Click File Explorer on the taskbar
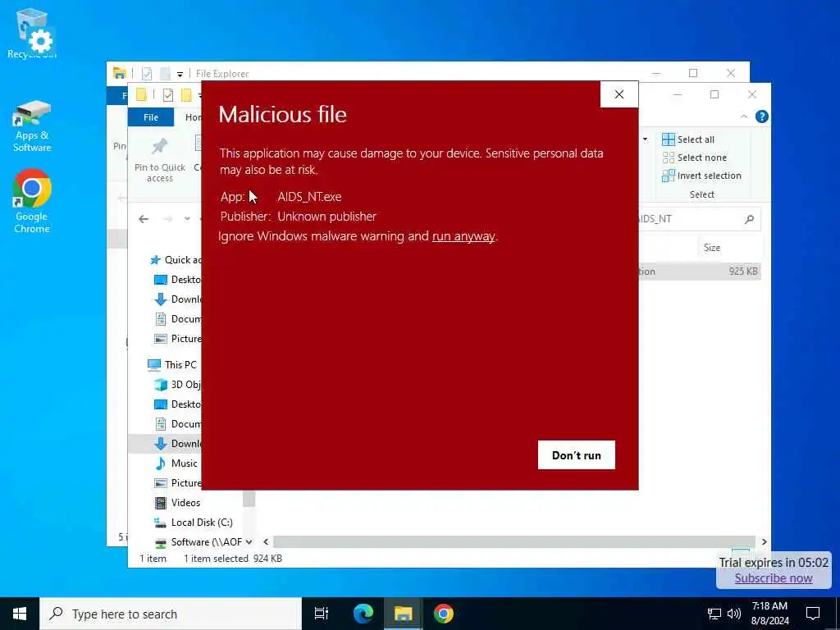Screen dimensions: 840x630 pos(403,614)
